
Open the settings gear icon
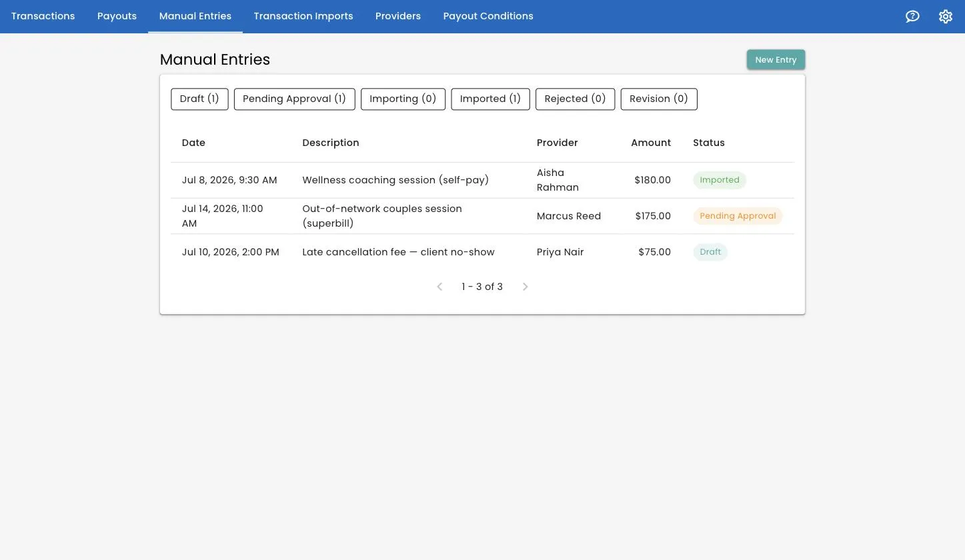click(x=946, y=17)
